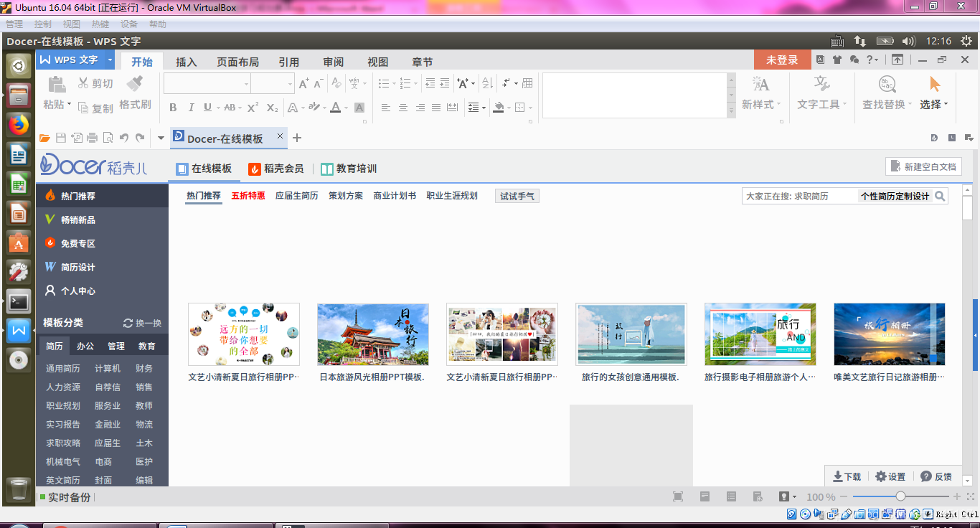The image size is (980, 528).
Task: Toggle Underline formatting
Action: pyautogui.click(x=207, y=108)
